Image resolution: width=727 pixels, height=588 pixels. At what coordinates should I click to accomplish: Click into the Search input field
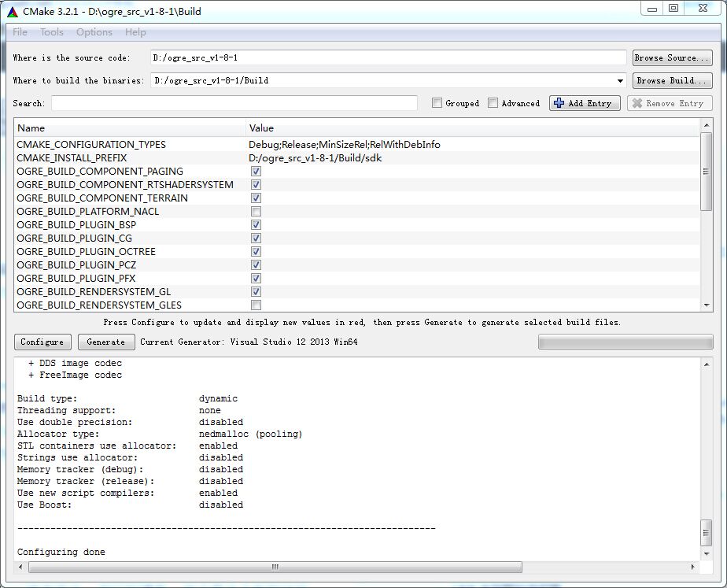pyautogui.click(x=234, y=103)
